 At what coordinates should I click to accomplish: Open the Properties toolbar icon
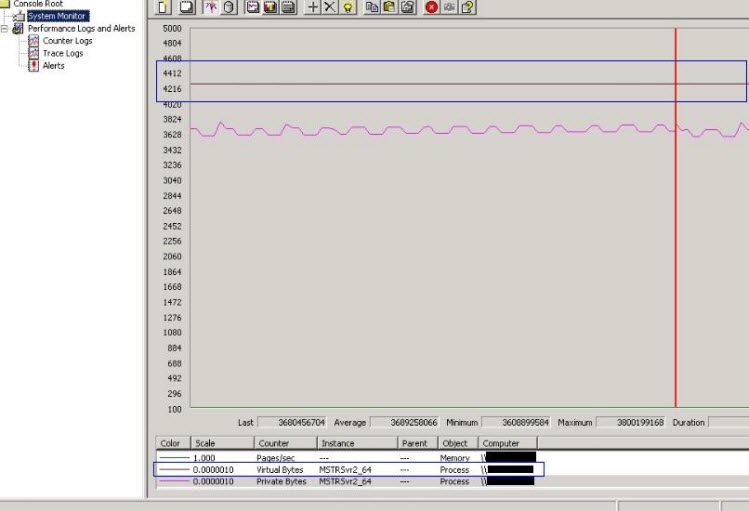pos(407,7)
